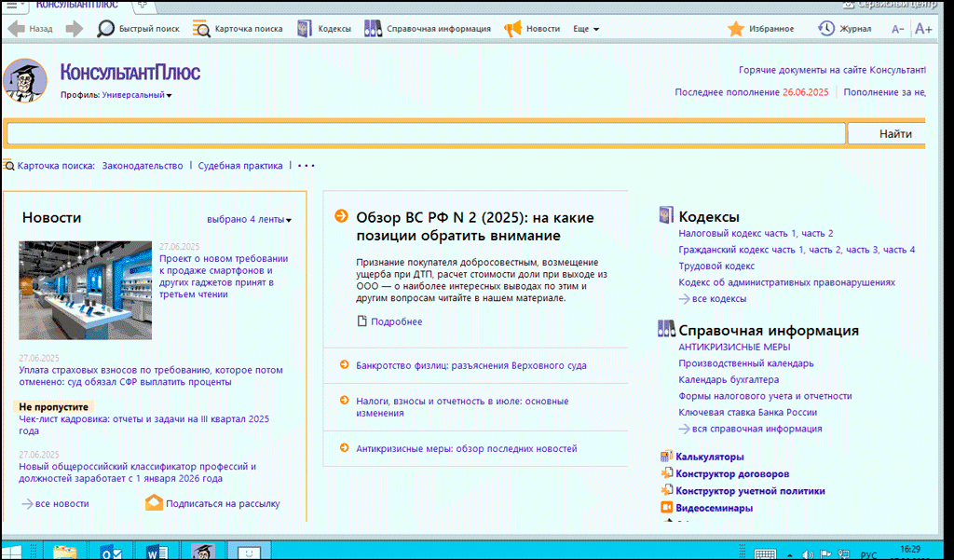The height and width of the screenshot is (560, 954).
Task: Click the Калькуляторы icon
Action: point(666,457)
